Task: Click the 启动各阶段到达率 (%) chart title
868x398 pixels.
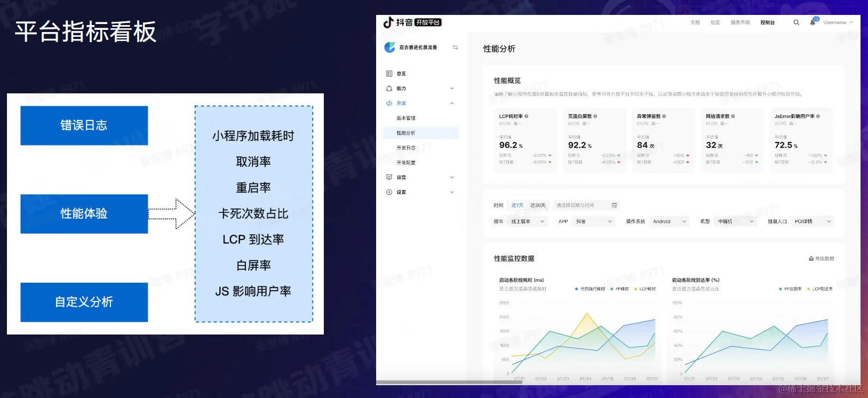Action: pos(696,280)
